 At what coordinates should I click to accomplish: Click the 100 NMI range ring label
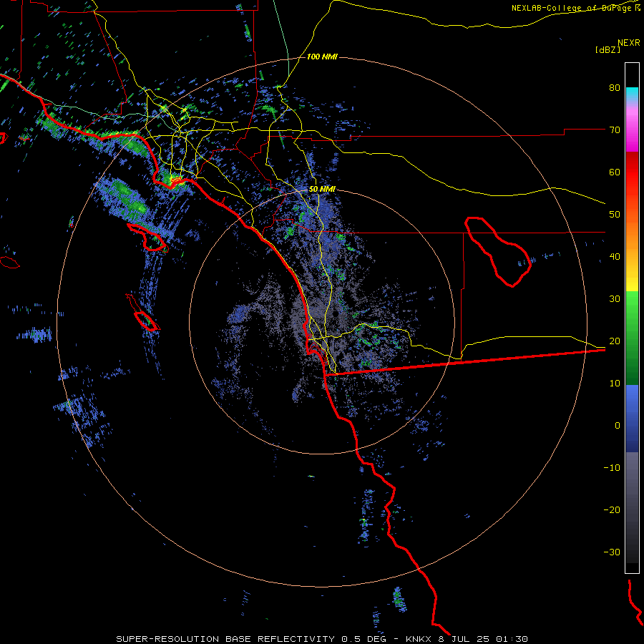322,57
